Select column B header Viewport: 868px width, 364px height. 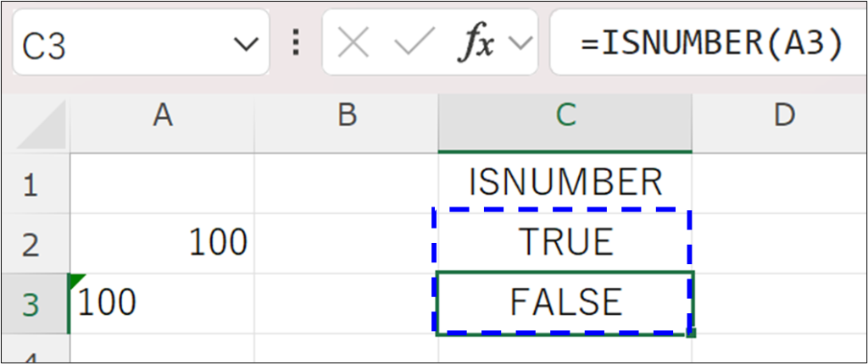click(346, 116)
